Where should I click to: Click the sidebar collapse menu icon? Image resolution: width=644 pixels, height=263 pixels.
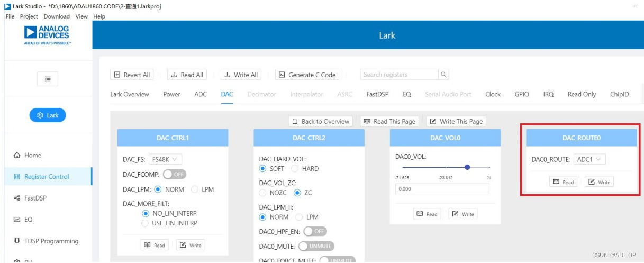[x=48, y=79]
